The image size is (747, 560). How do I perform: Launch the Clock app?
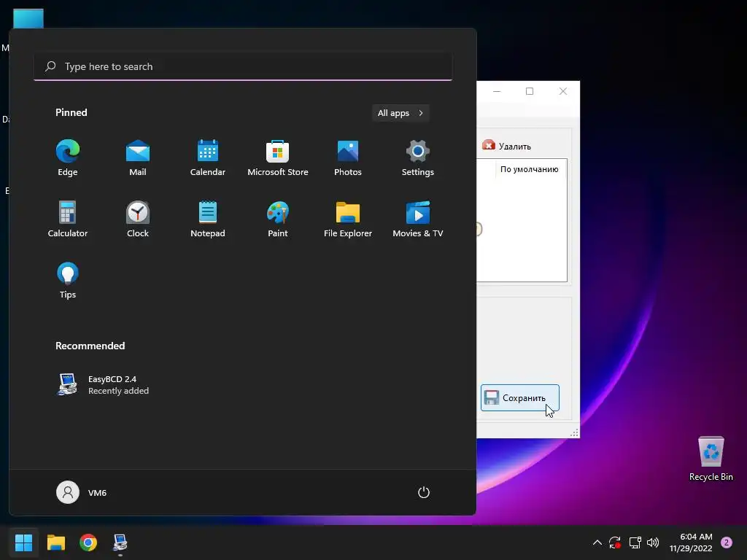click(x=138, y=219)
